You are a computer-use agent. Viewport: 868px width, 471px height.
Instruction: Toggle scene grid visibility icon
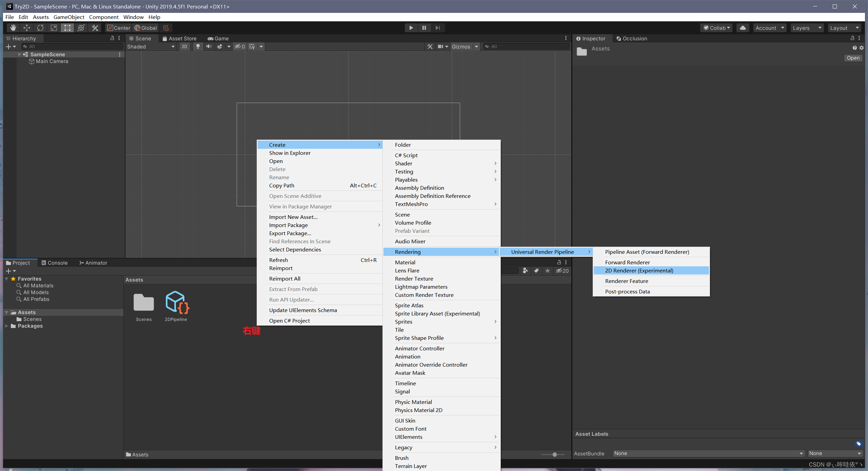[x=252, y=46]
